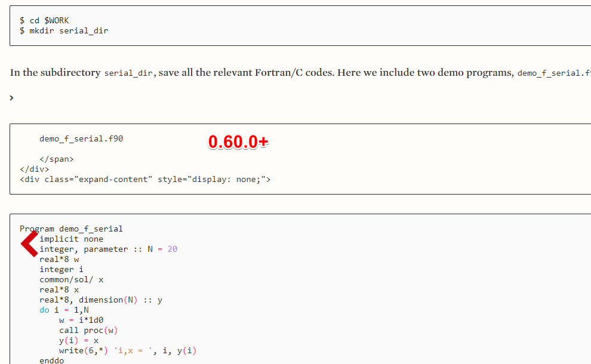The width and height of the screenshot is (591, 364).
Task: Click the 'call proc(w)' code line
Action: click(88, 330)
